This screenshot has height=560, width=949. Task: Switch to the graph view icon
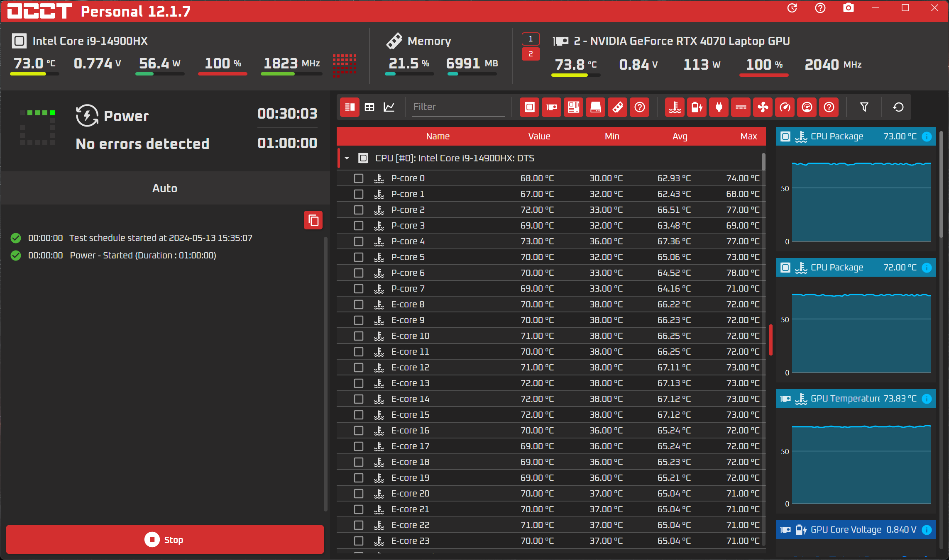pyautogui.click(x=389, y=107)
